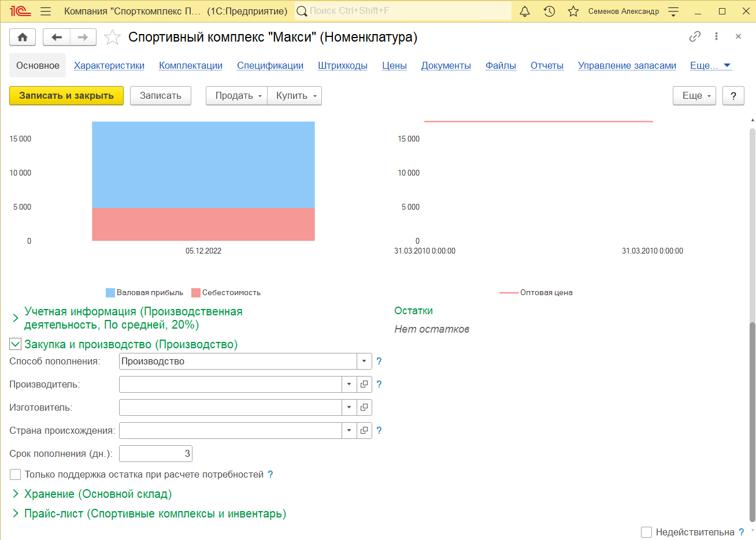Open the Цены tab
The height and width of the screenshot is (540, 756).
[x=394, y=65]
